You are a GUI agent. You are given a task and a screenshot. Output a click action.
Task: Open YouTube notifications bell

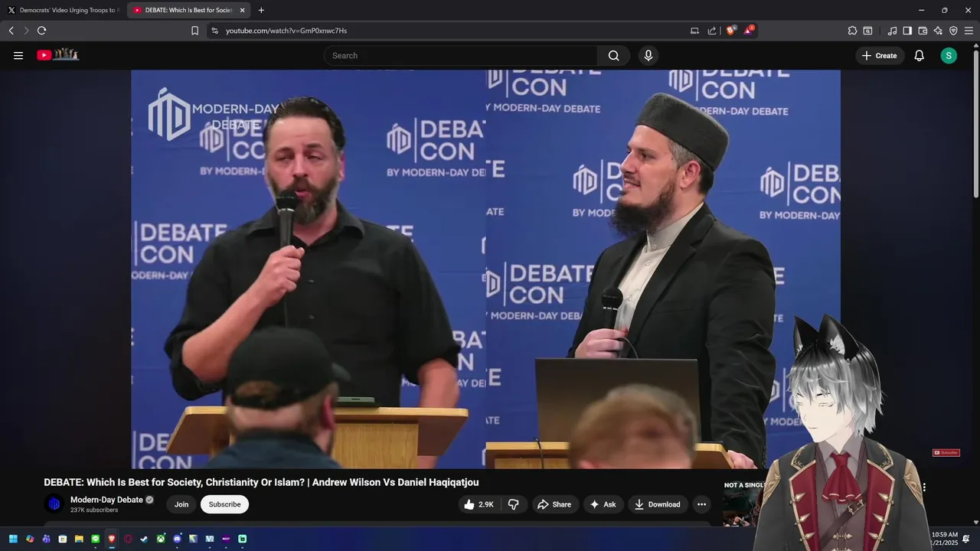tap(919, 55)
